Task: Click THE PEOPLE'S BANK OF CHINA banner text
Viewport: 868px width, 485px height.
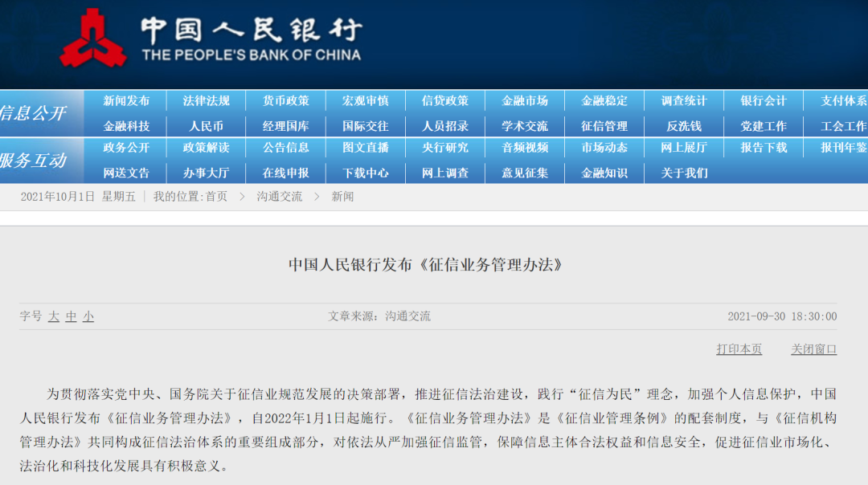Action: (x=252, y=55)
